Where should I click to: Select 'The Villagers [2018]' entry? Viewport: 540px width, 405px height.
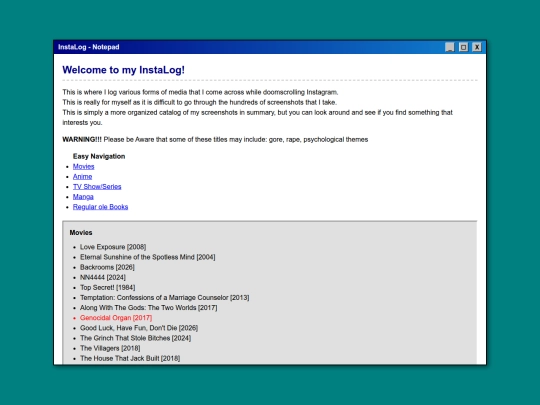(x=110, y=349)
